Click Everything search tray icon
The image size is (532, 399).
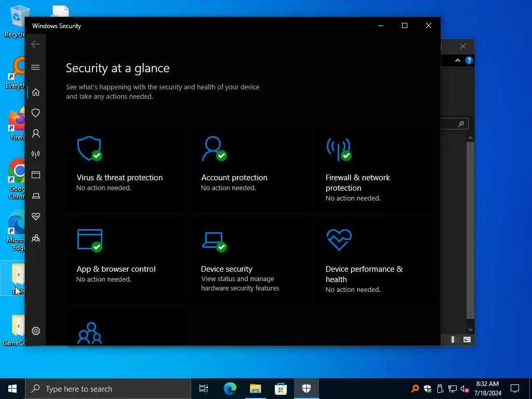pyautogui.click(x=415, y=389)
